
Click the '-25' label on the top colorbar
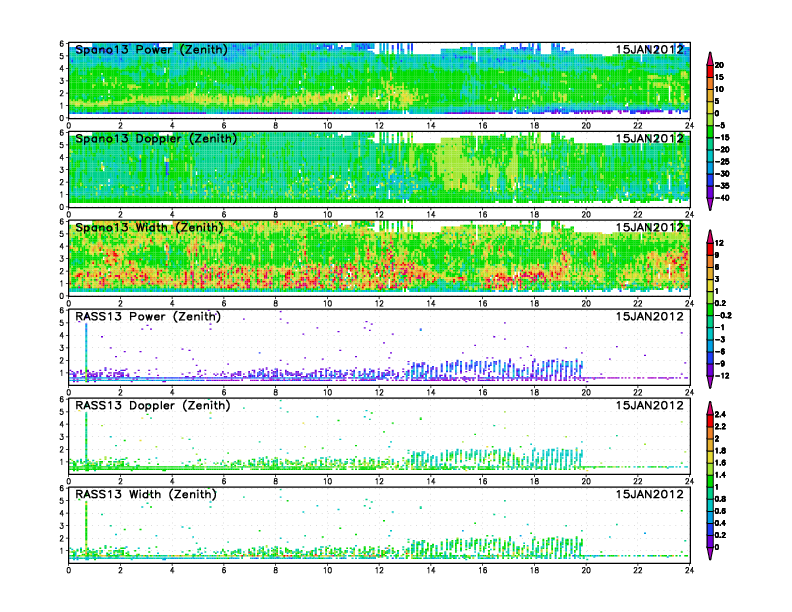click(x=721, y=162)
